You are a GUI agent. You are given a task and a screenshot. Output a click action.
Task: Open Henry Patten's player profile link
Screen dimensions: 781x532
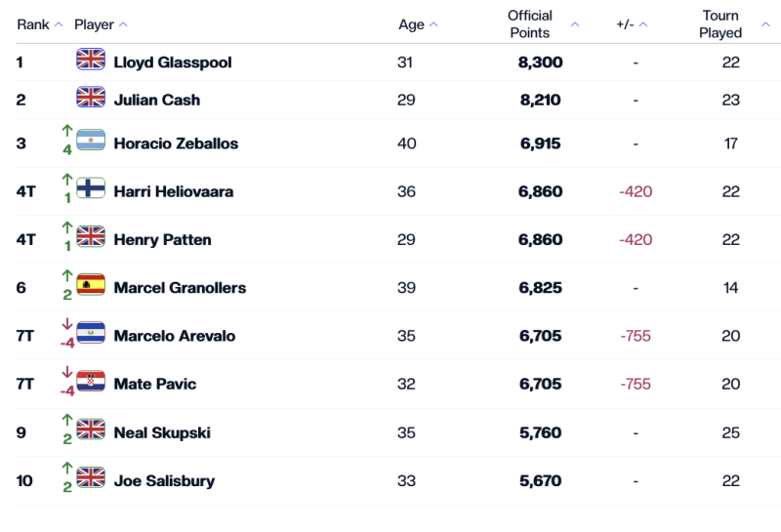point(162,240)
